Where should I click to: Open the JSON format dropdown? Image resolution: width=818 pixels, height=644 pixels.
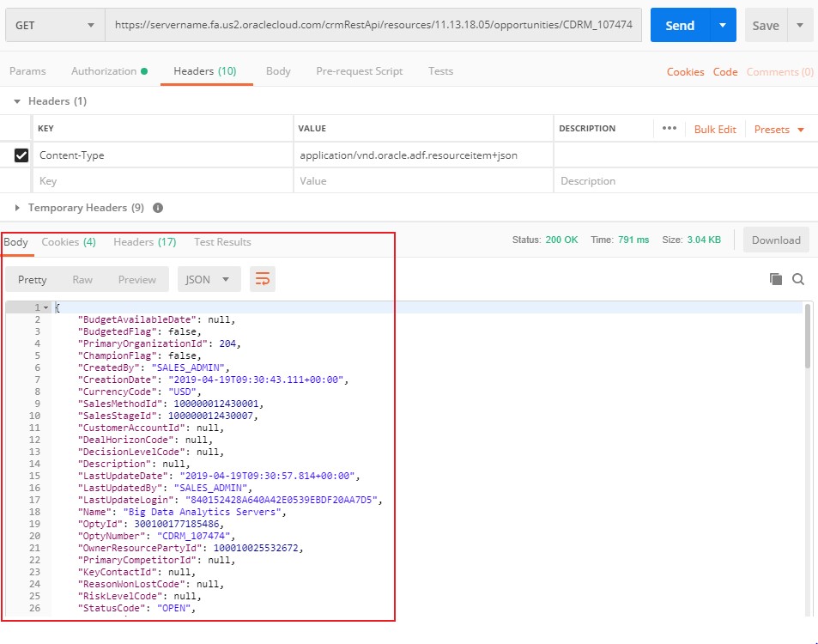point(209,279)
